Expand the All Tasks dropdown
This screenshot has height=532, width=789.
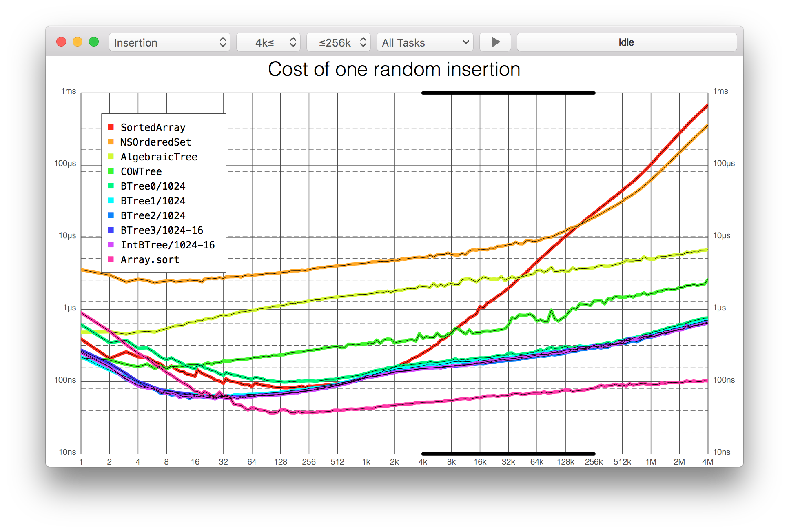pos(425,42)
